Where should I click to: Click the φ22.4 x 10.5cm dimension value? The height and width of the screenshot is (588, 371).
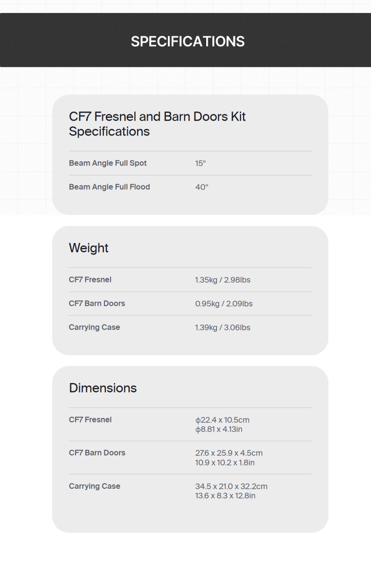click(222, 420)
